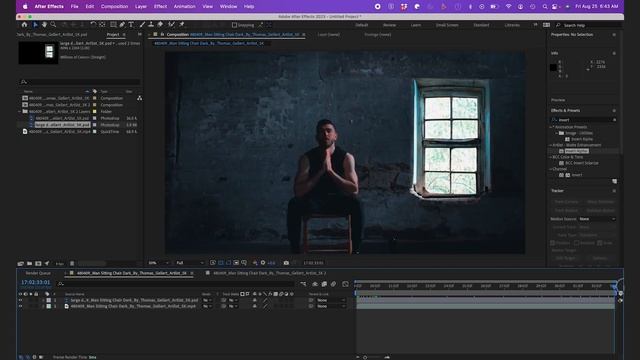The height and width of the screenshot is (360, 640).
Task: Collapse the Channel effects group
Action: pyautogui.click(x=551, y=169)
